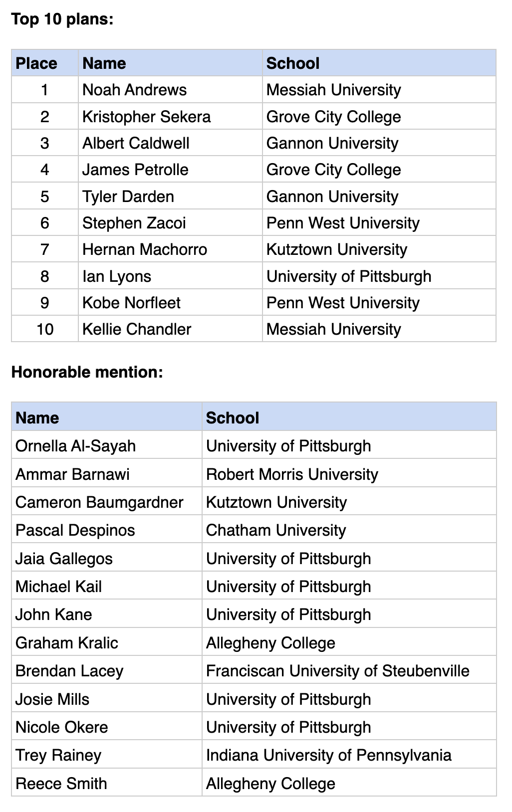Select the Noah Andrews name cell
This screenshot has height=812, width=512.
point(134,90)
